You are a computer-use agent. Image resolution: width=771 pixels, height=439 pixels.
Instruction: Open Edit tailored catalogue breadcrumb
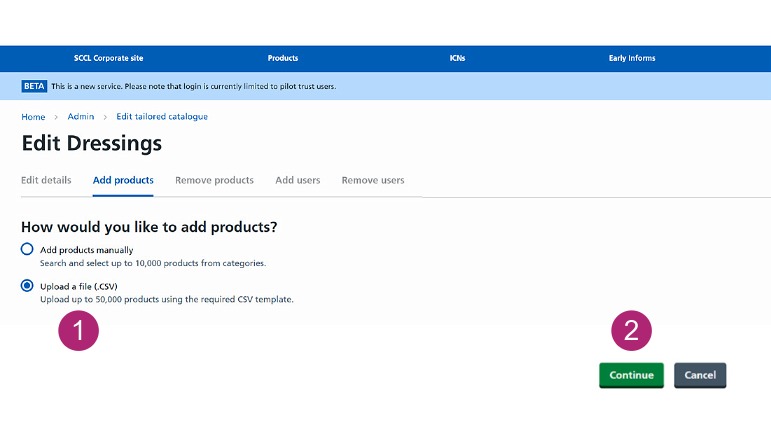tap(162, 117)
